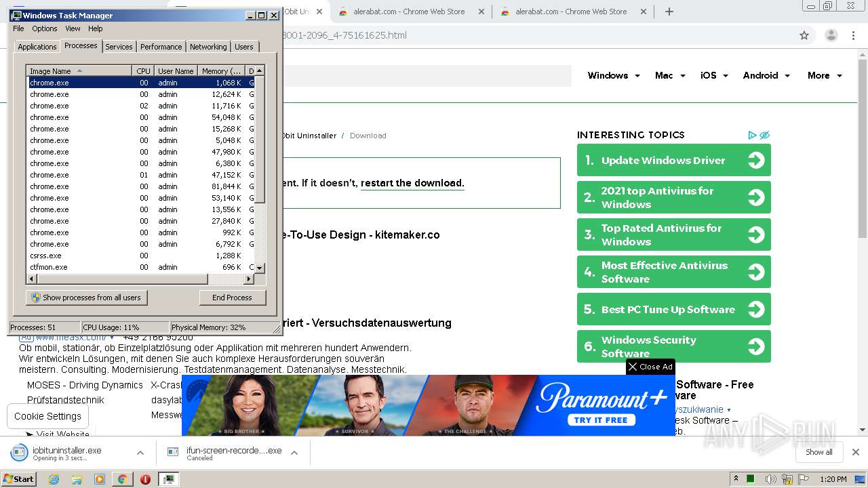
Task: Click the restart the download link
Action: [412, 183]
